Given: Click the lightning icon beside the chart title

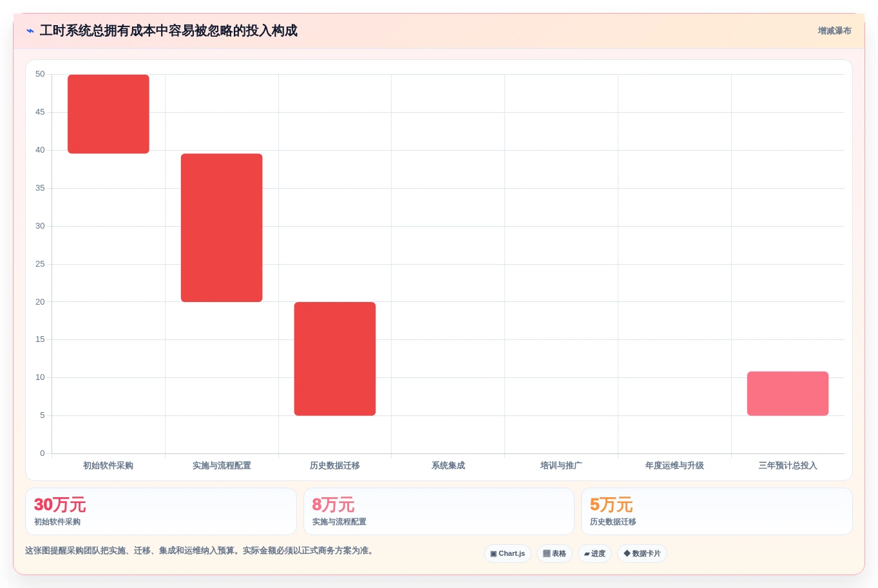Looking at the screenshot, I should (x=30, y=31).
